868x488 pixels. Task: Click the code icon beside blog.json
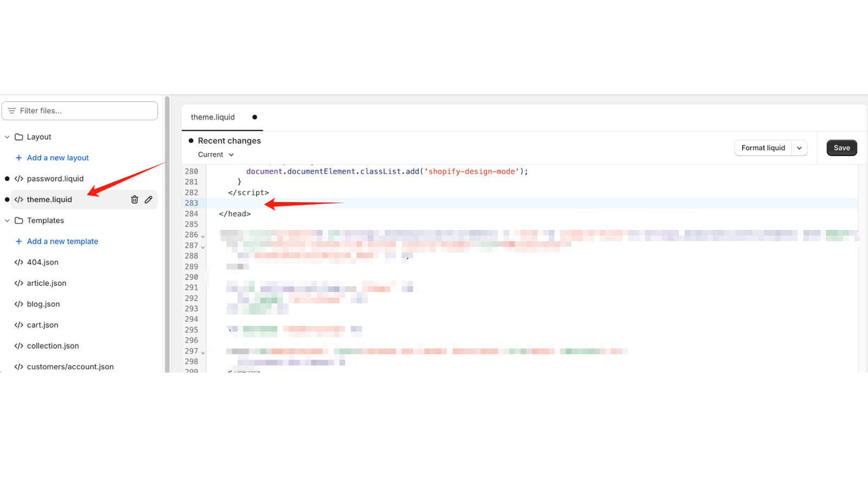coord(19,304)
